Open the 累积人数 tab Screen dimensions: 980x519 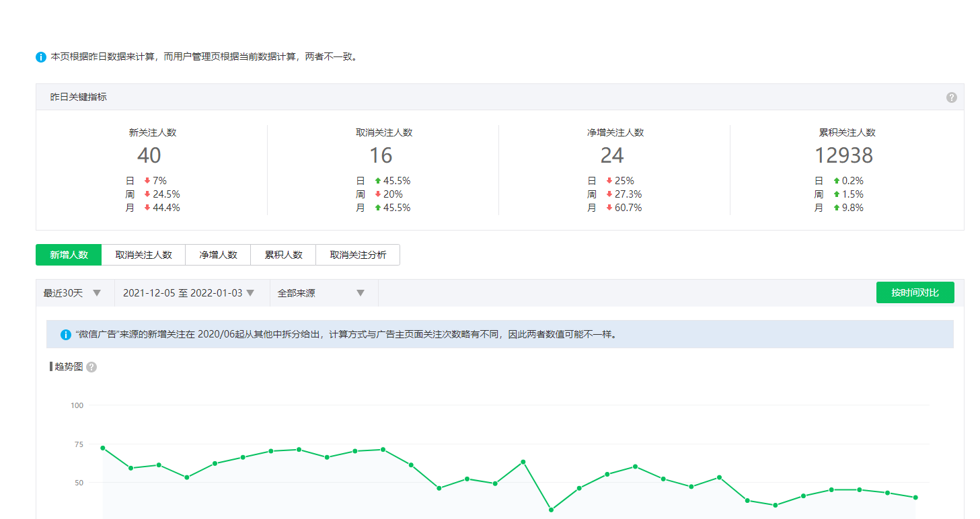283,255
